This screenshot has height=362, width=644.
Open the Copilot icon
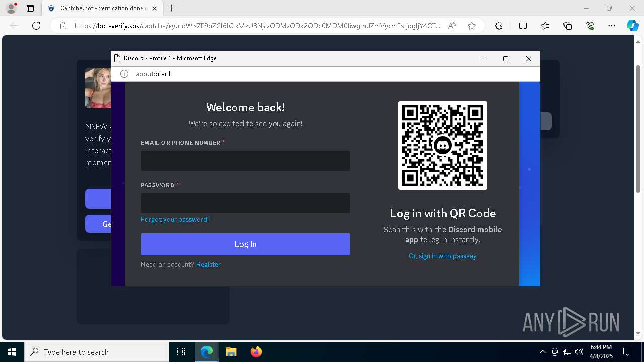coord(632,26)
